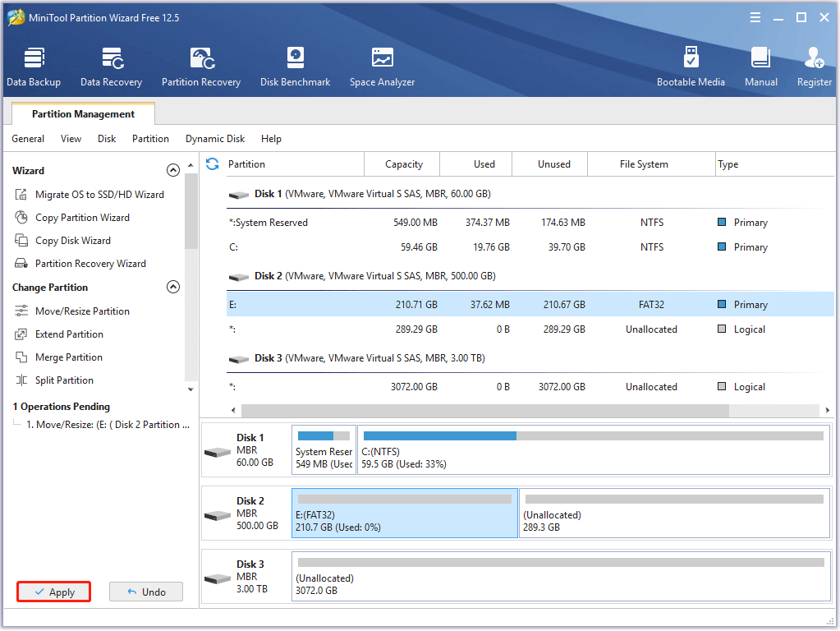Screen dimensions: 840x631
Task: Click the Logical color square in the 289.29 GB row
Action: point(722,329)
